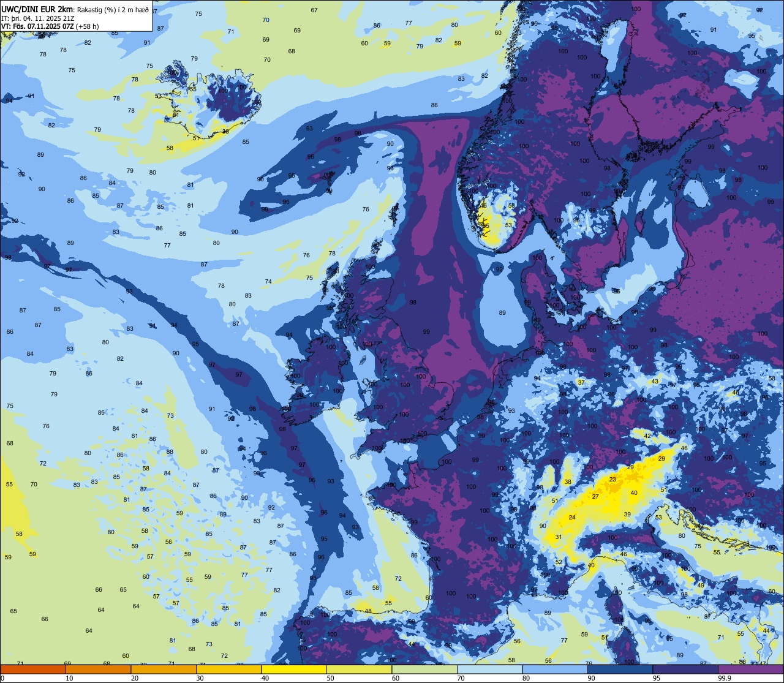
Task: Click the "52" value near the French Riviera
Action: pyautogui.click(x=559, y=562)
